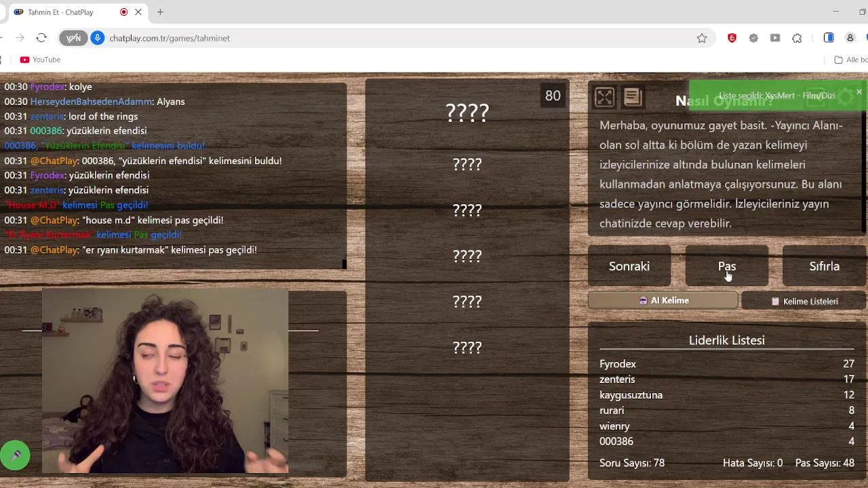The image size is (868, 488).
Task: Click the video player extension icon
Action: (x=775, y=38)
